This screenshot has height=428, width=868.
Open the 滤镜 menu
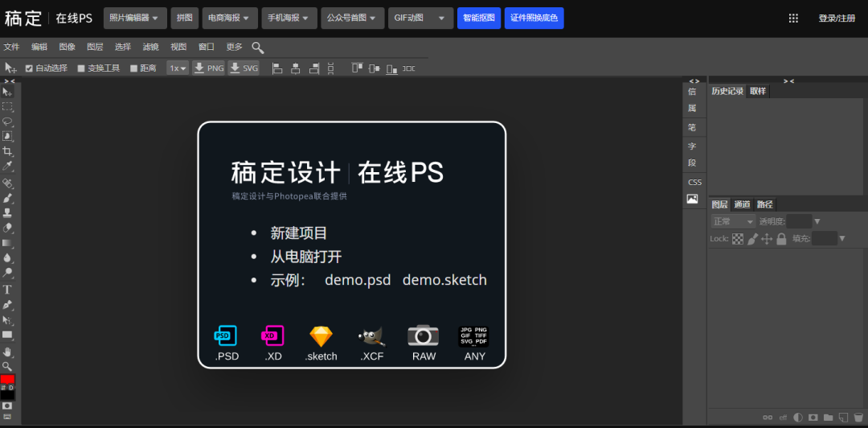point(150,47)
